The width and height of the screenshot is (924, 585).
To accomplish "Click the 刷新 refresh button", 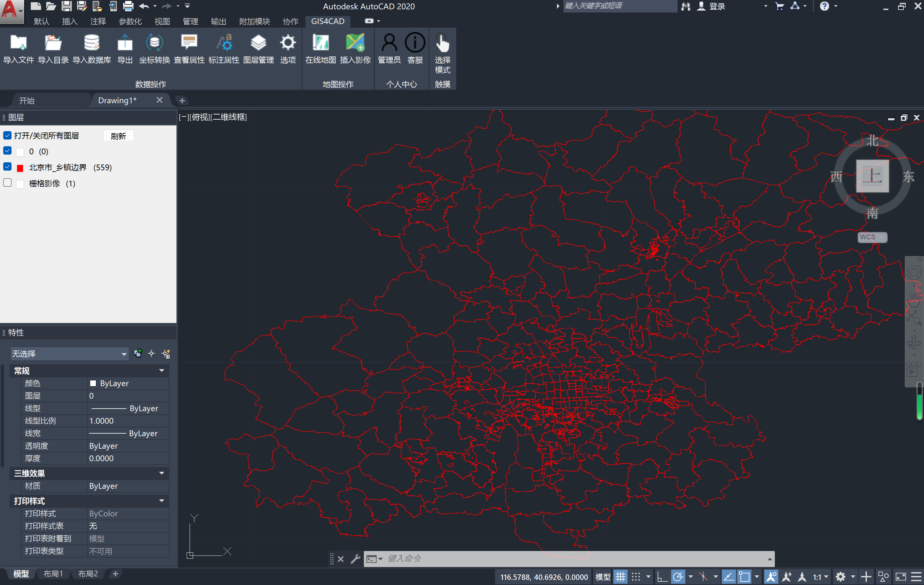I will tap(118, 136).
